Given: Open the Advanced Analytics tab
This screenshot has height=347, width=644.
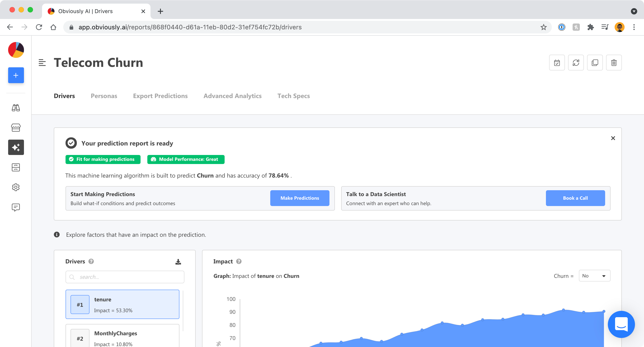Looking at the screenshot, I should click(x=232, y=96).
